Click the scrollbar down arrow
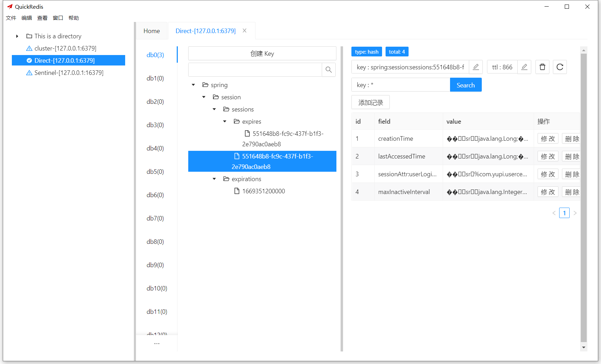601x364 pixels. coord(584,347)
